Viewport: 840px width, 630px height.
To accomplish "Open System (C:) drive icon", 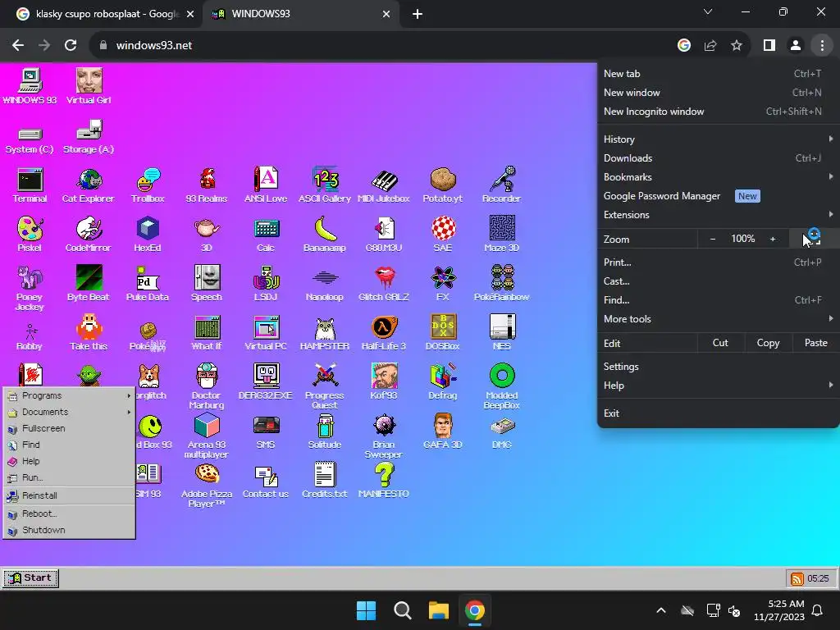I will click(30, 140).
